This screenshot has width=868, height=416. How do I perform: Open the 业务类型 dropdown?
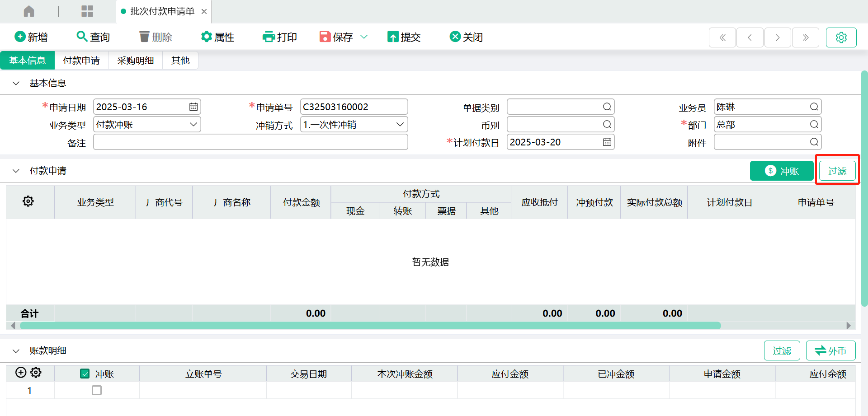(147, 125)
